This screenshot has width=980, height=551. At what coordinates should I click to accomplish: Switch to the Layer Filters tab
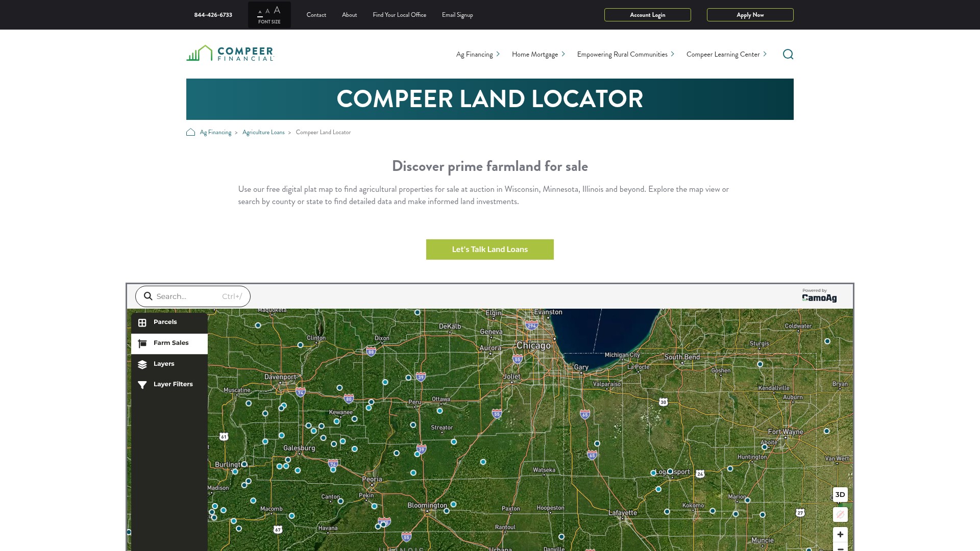(x=169, y=385)
